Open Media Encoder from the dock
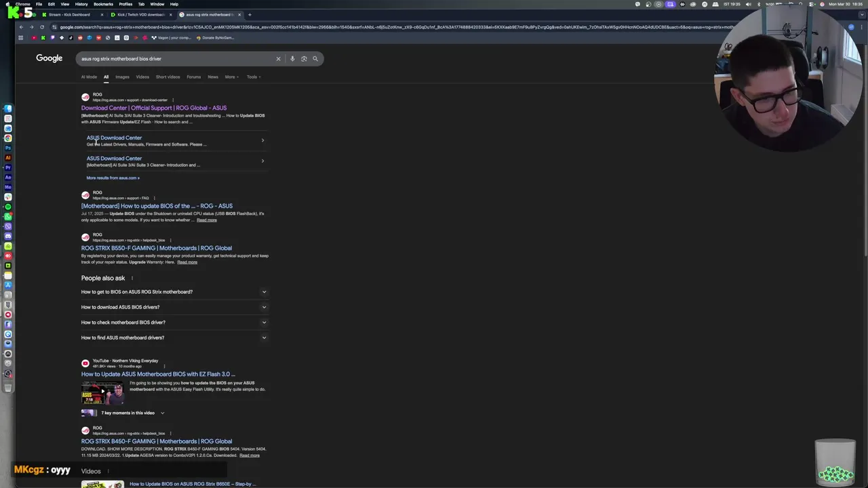868x488 pixels. pyautogui.click(x=8, y=187)
